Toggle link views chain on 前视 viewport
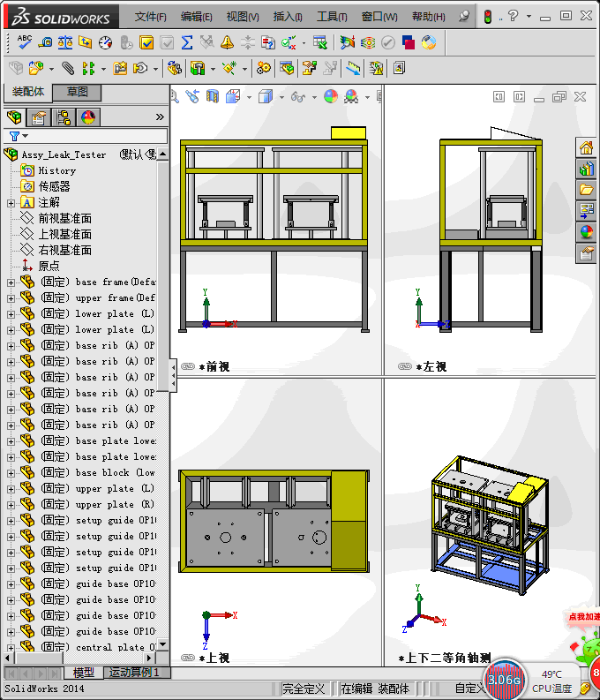 (188, 366)
